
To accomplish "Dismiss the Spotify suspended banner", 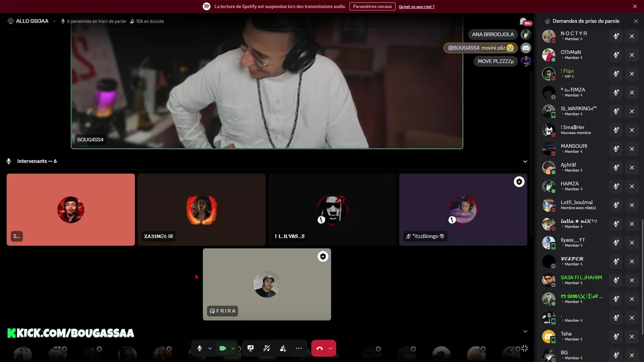I will click(x=635, y=7).
